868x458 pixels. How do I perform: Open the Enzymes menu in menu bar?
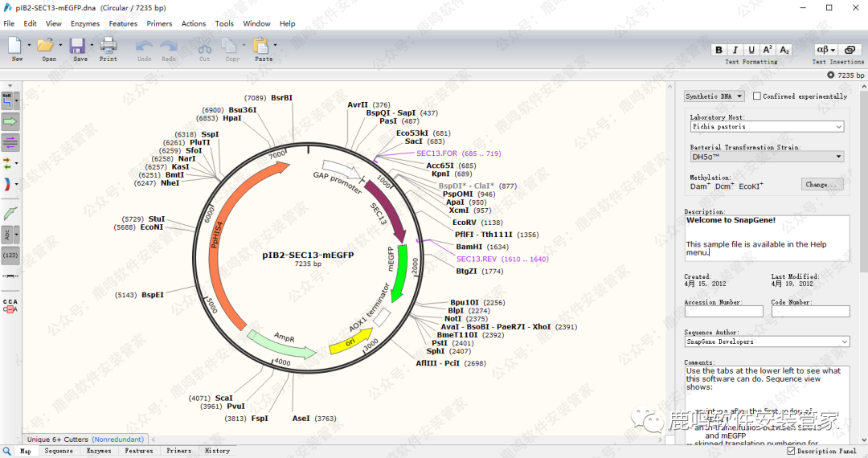coord(85,23)
